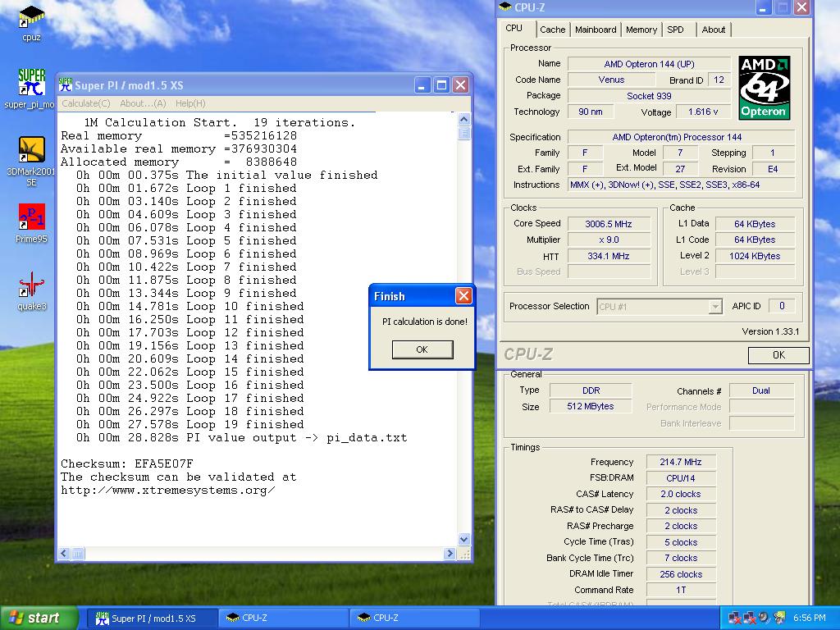Screen dimensions: 840x630
Task: Open the Help(H) menu in Super PI
Action: pos(190,103)
